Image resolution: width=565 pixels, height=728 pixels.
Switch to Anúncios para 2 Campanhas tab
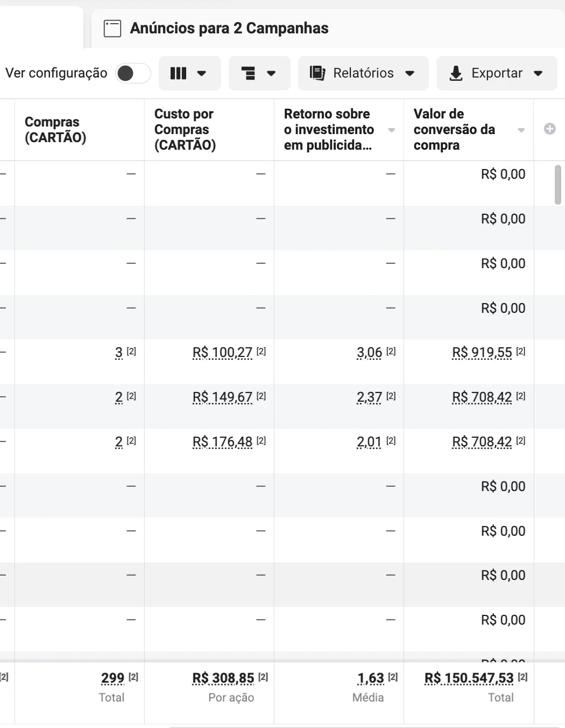(229, 29)
